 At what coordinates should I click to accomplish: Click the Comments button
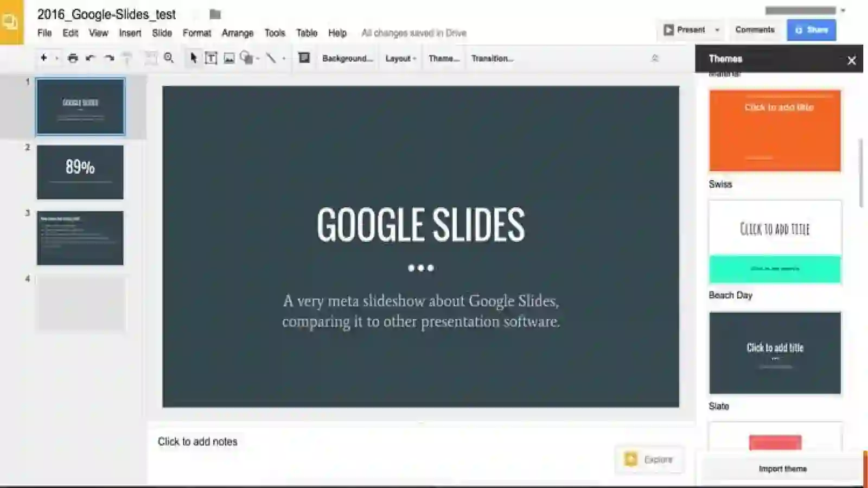pyautogui.click(x=755, y=30)
